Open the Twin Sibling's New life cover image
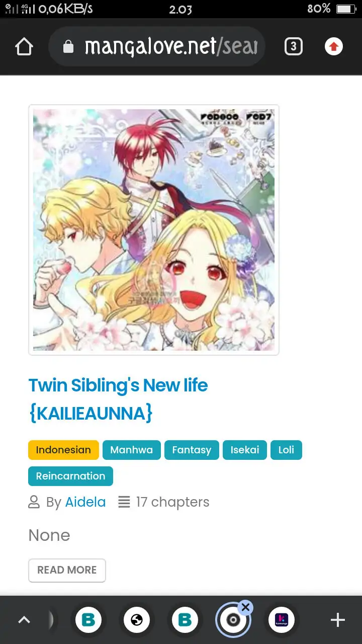 click(154, 230)
